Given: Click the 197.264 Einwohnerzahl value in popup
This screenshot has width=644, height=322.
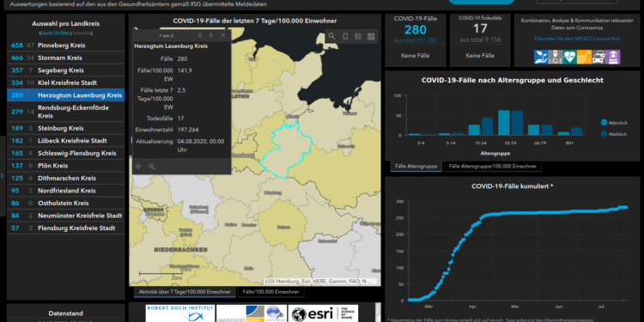Looking at the screenshot, I should pyautogui.click(x=188, y=130).
